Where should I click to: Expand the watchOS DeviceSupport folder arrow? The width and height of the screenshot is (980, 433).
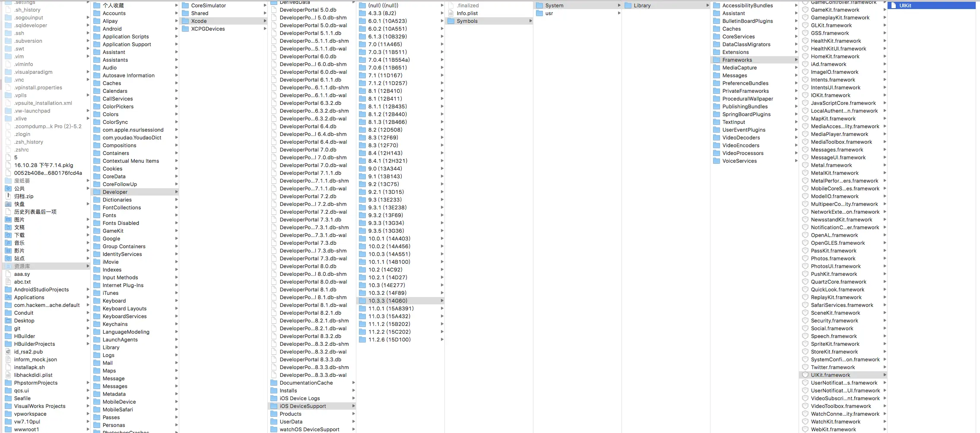tap(353, 430)
